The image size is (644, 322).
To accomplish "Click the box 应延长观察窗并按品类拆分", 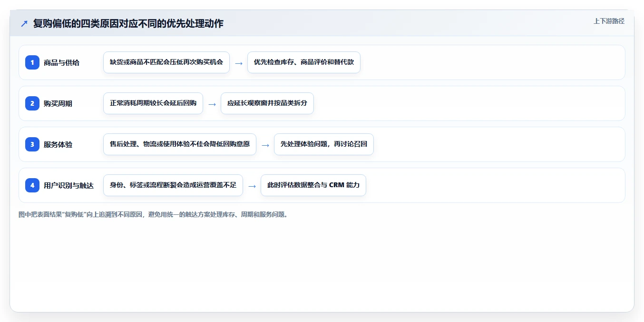I will coord(267,103).
